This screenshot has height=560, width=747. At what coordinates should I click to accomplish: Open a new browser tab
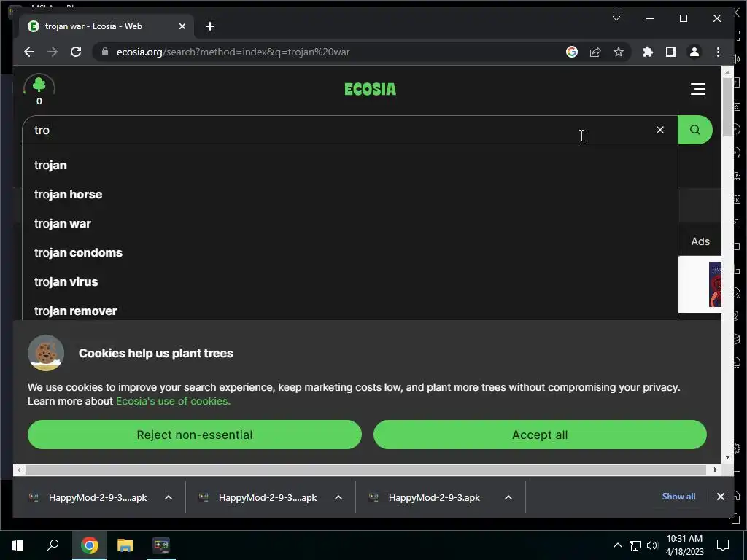point(210,26)
